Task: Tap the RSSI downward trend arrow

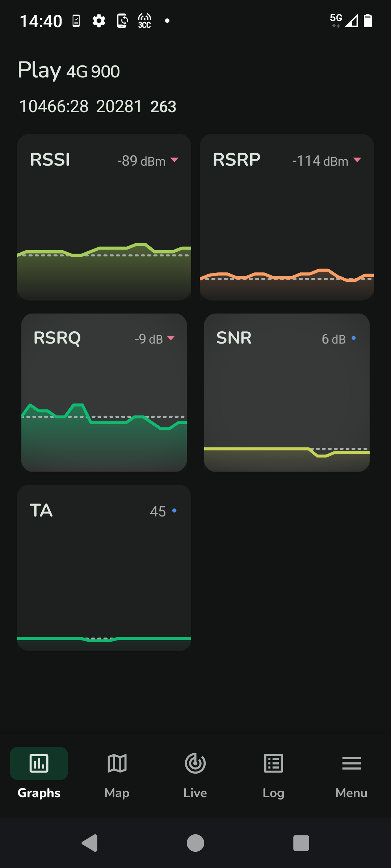Action: pyautogui.click(x=174, y=160)
